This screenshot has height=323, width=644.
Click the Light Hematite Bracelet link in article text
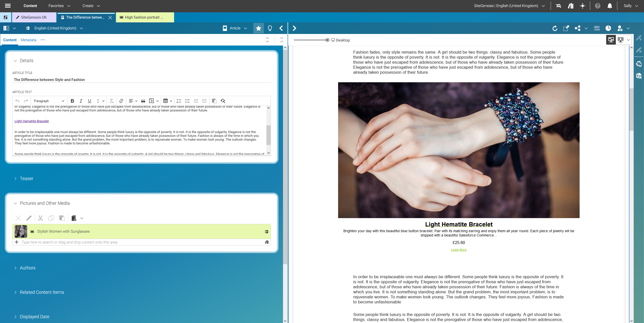coord(31,121)
